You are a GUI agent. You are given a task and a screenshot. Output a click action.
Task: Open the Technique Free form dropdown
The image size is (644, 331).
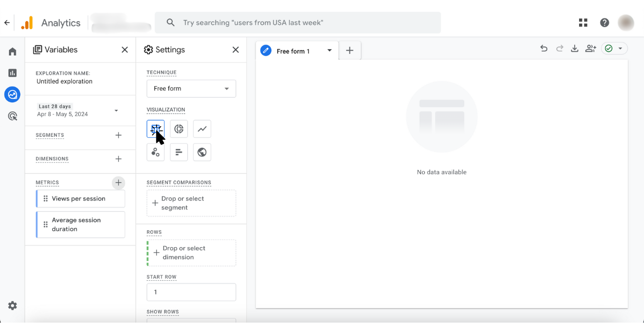pos(191,89)
